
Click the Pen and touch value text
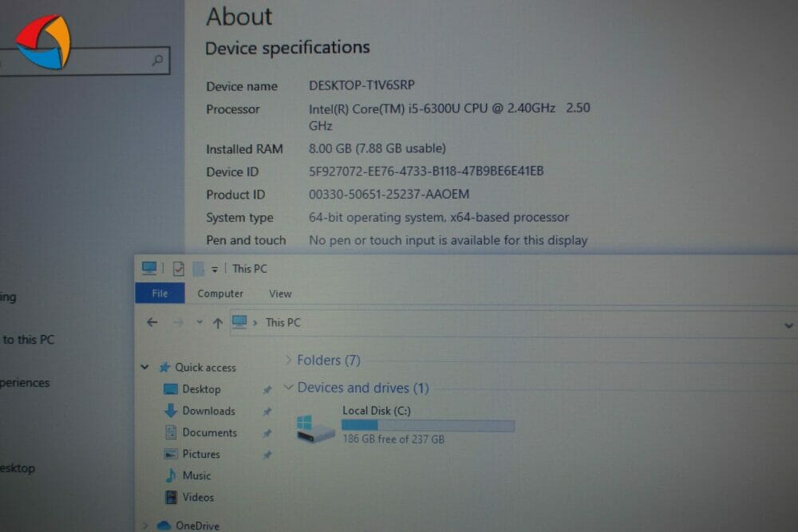448,240
